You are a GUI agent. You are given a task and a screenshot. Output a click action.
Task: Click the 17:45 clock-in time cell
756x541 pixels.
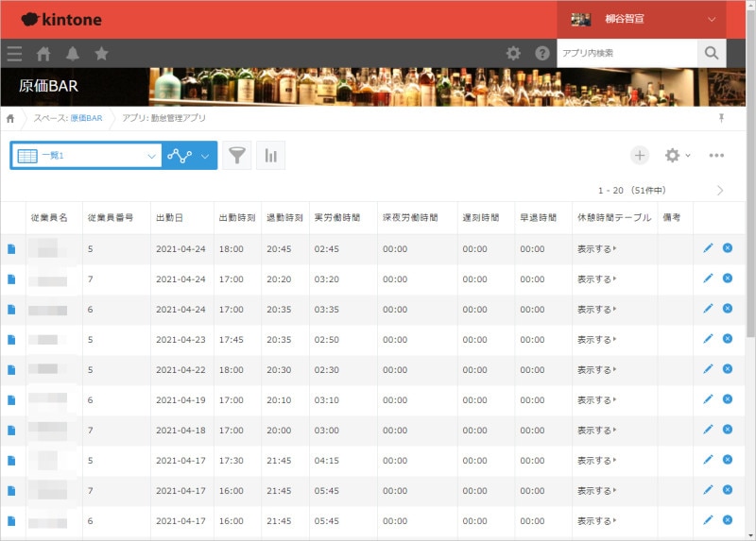click(231, 340)
